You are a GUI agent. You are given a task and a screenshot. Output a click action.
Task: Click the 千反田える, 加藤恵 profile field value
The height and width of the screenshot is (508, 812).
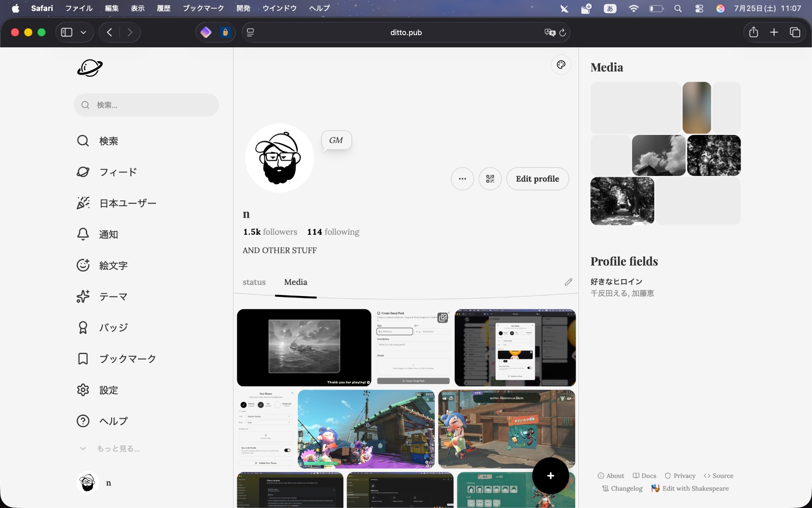coord(622,294)
